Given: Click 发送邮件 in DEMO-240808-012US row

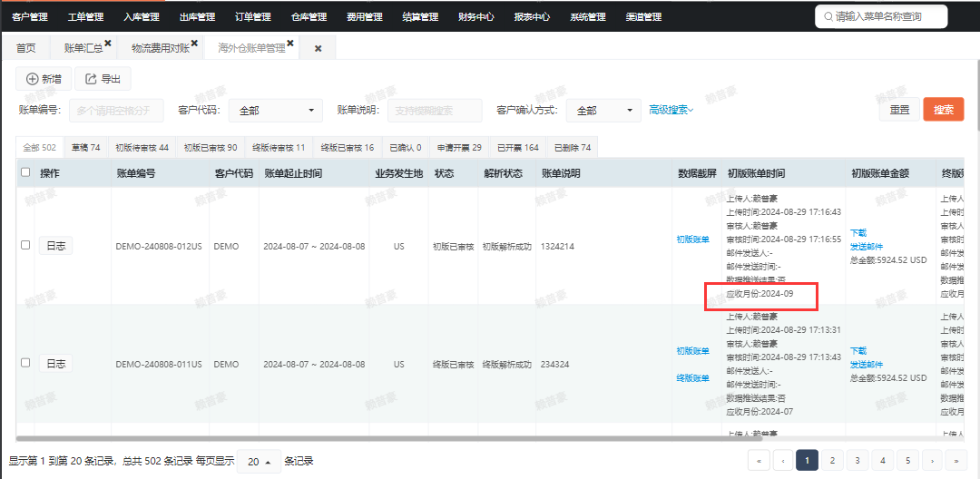Looking at the screenshot, I should click(867, 247).
